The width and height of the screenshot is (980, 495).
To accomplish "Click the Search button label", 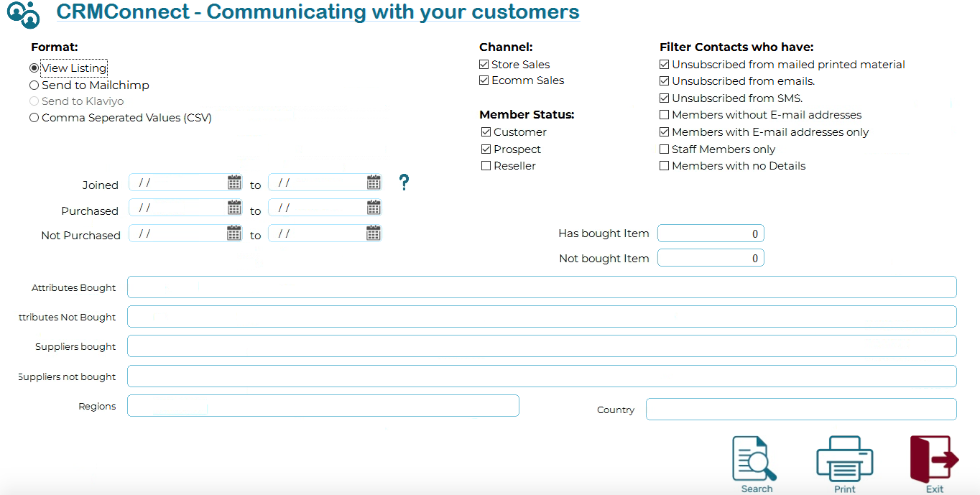I will tap(757, 489).
